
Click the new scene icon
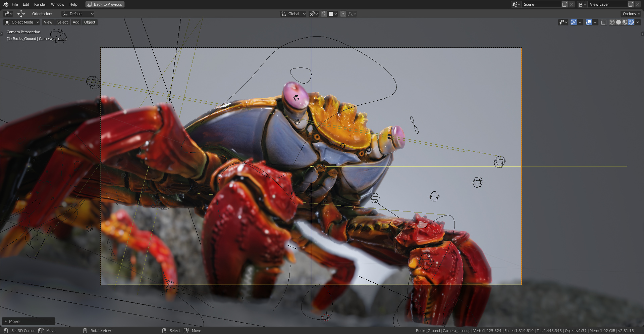pos(565,4)
